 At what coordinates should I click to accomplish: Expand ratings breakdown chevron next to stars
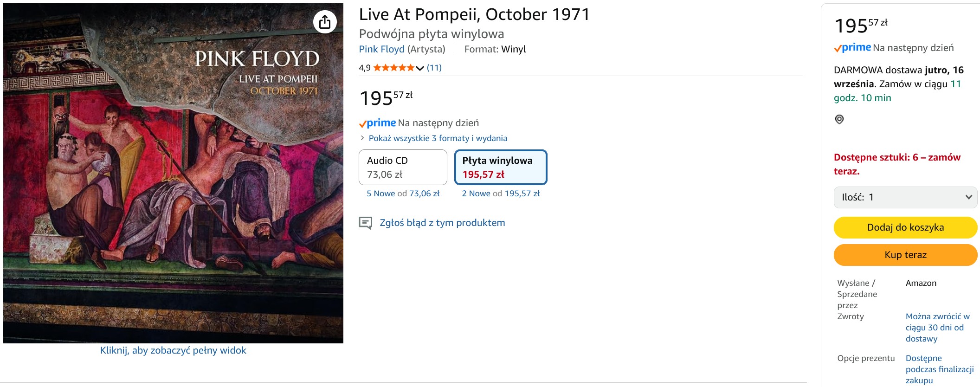[x=420, y=68]
